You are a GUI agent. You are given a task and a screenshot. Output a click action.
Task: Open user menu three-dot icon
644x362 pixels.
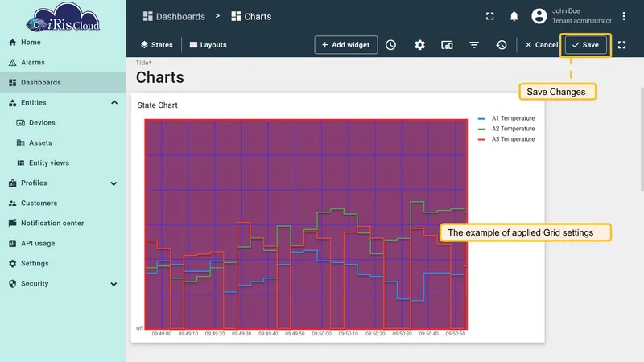pyautogui.click(x=623, y=16)
